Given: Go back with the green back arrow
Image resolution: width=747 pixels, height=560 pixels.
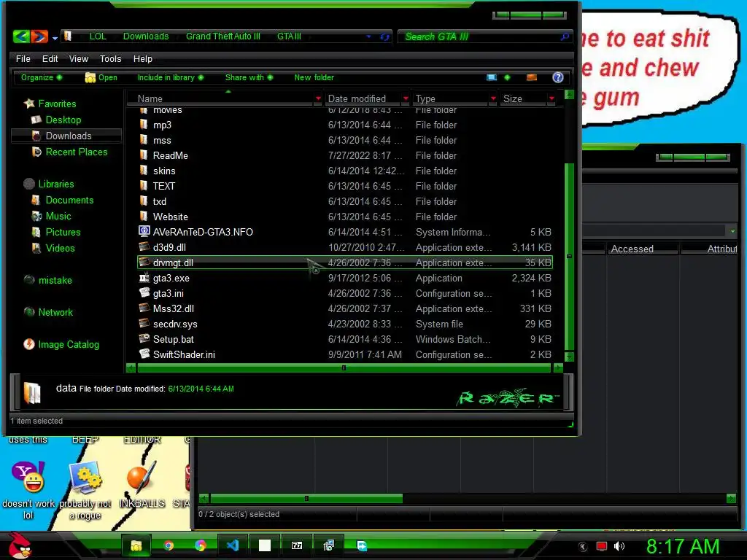Looking at the screenshot, I should tap(21, 36).
